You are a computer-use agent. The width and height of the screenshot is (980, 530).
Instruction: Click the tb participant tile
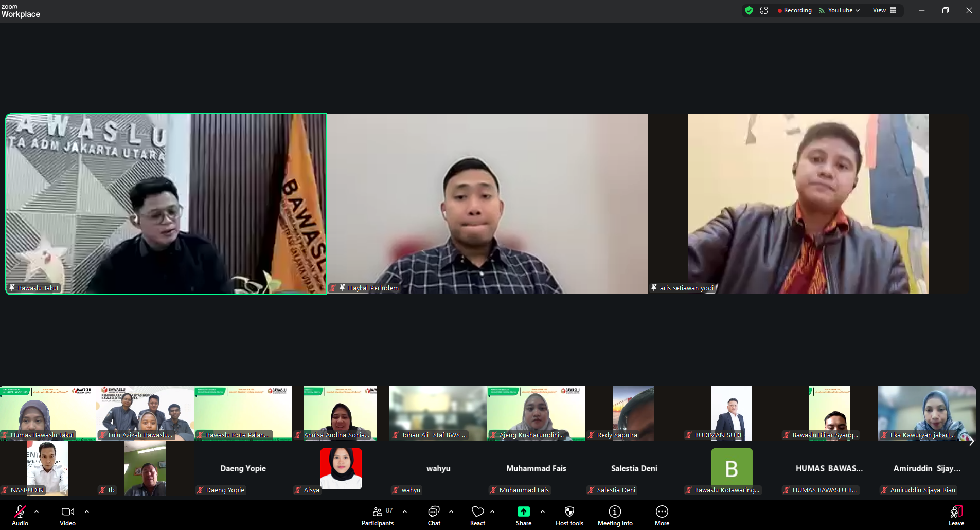pos(146,469)
